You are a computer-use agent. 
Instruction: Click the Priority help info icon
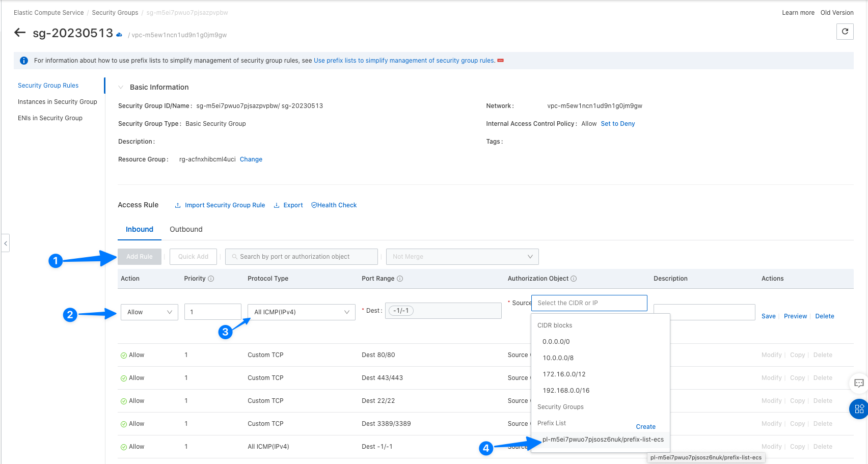click(211, 279)
